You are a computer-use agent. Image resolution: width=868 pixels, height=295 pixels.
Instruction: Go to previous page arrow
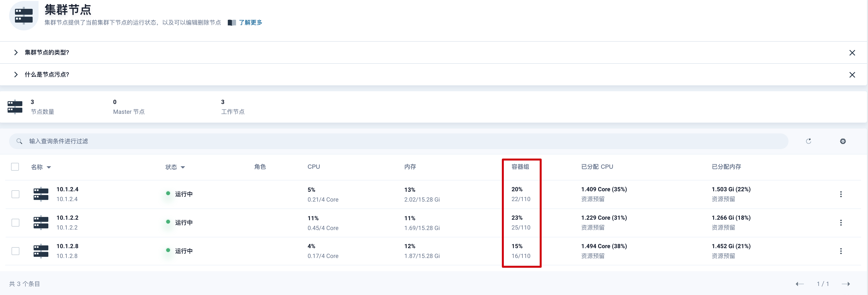pyautogui.click(x=800, y=284)
